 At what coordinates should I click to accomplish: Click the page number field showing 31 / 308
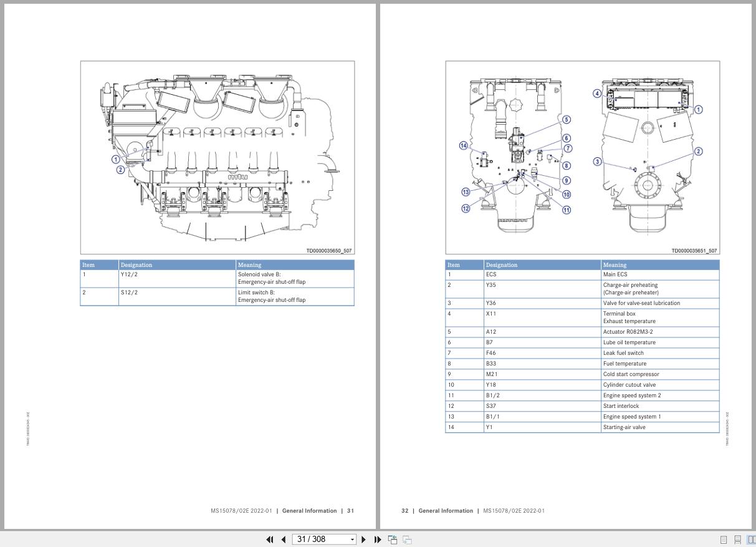tap(320, 540)
